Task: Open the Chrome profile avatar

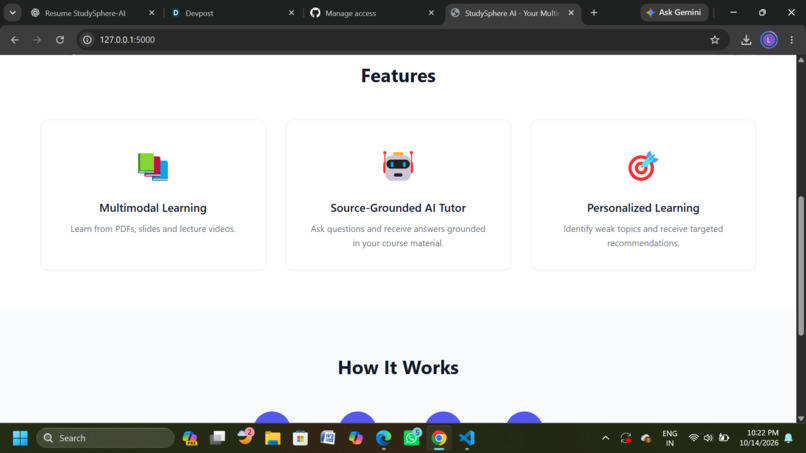Action: point(769,40)
